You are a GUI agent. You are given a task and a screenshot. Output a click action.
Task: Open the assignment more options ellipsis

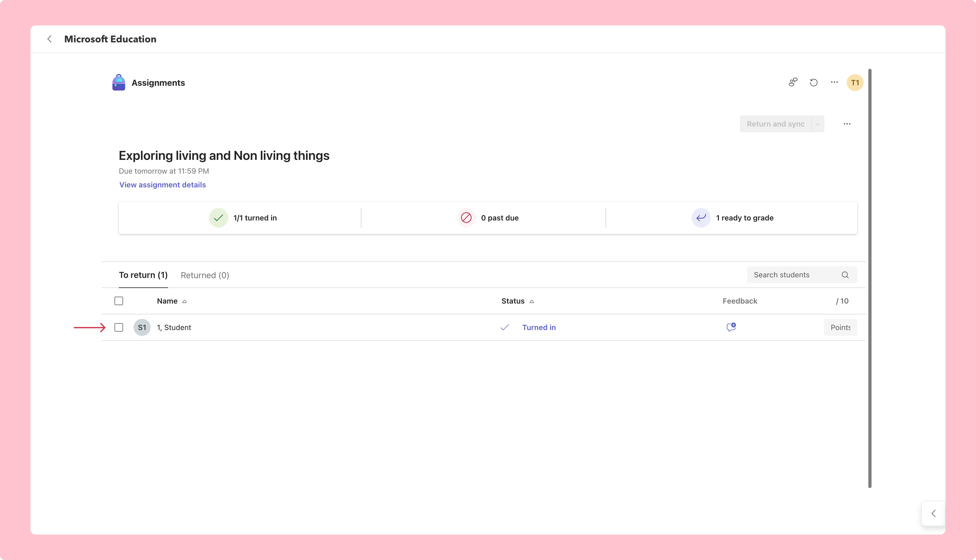(847, 124)
